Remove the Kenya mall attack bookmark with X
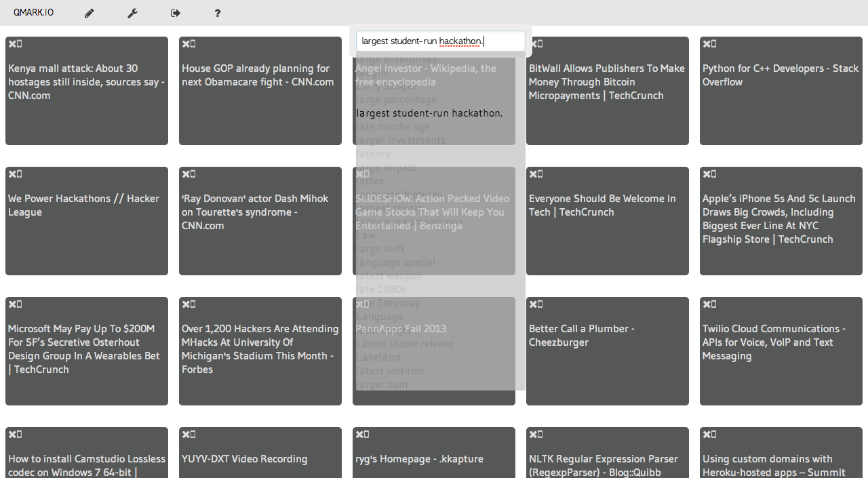 [12, 44]
